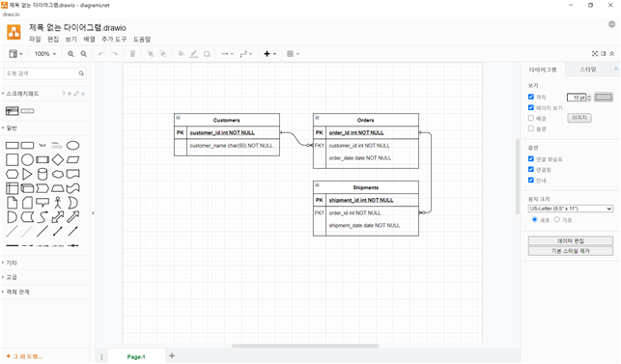Toggle the 연결점 checkbox
The image size is (621, 364).
531,169
